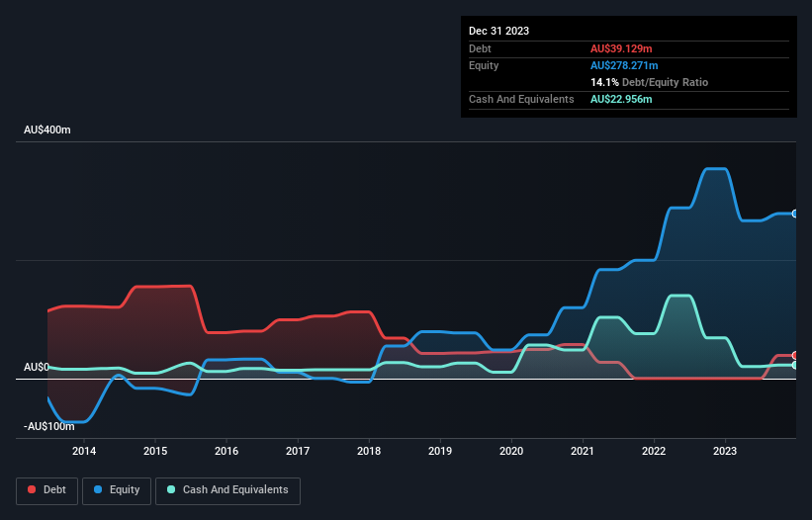Click the 2015 x-axis label
Image resolution: width=812 pixels, height=520 pixels.
coord(155,451)
